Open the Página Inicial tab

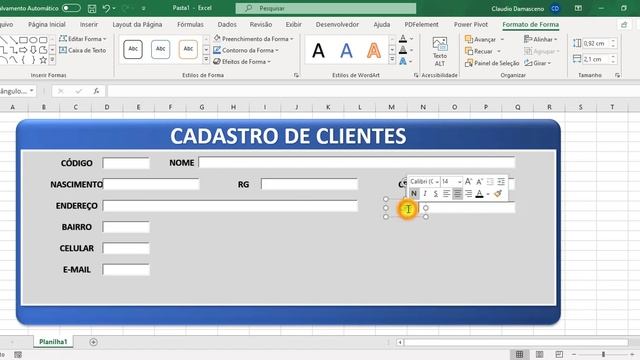pos(47,24)
